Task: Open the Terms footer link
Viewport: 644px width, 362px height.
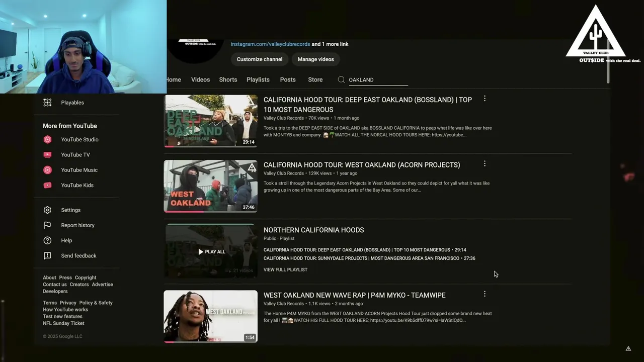Action: coord(50,303)
